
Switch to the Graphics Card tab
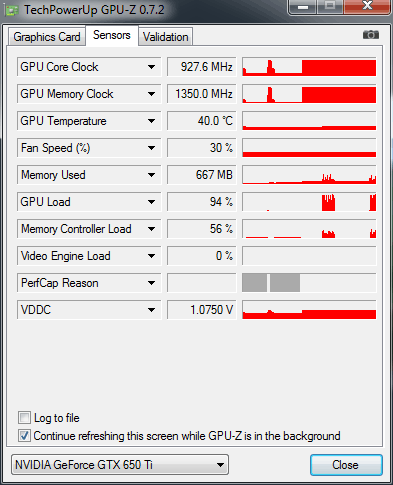[x=47, y=37]
